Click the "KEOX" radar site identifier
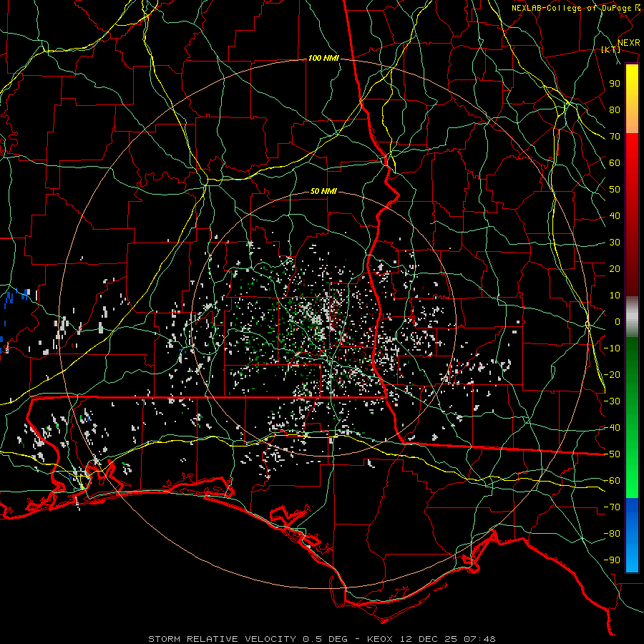The image size is (644, 644). pos(380,639)
